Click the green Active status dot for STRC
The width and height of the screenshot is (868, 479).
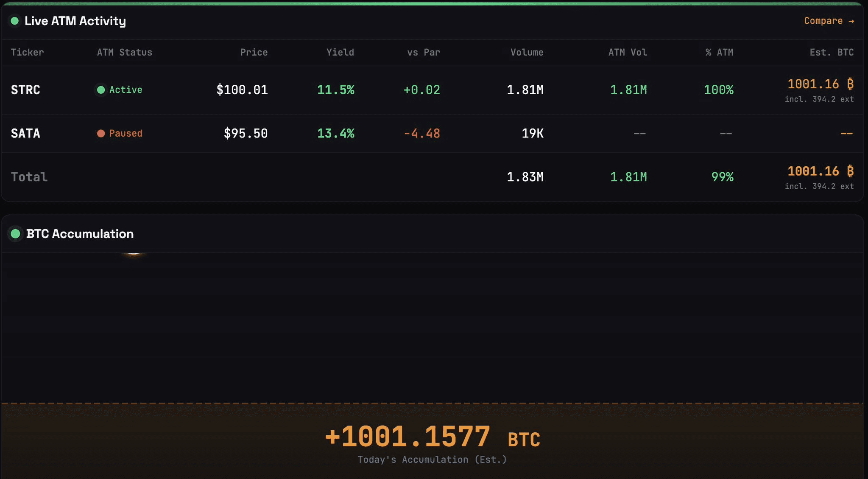101,90
